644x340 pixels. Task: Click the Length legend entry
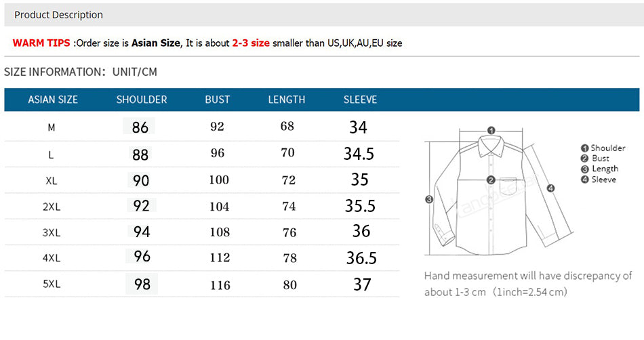[x=600, y=169]
